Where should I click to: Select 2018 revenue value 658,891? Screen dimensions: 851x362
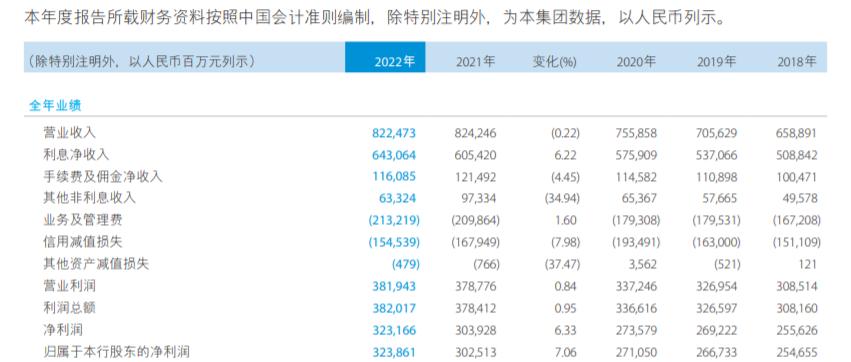[796, 133]
